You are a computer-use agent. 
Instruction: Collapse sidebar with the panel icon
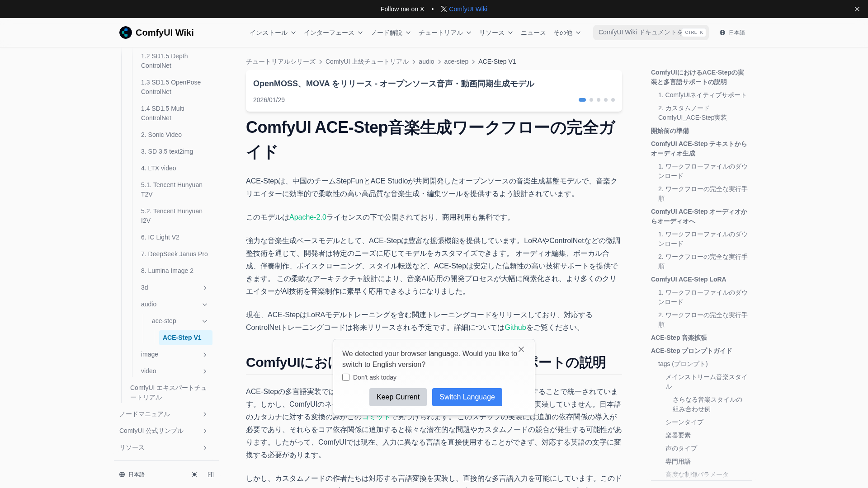[x=211, y=474]
